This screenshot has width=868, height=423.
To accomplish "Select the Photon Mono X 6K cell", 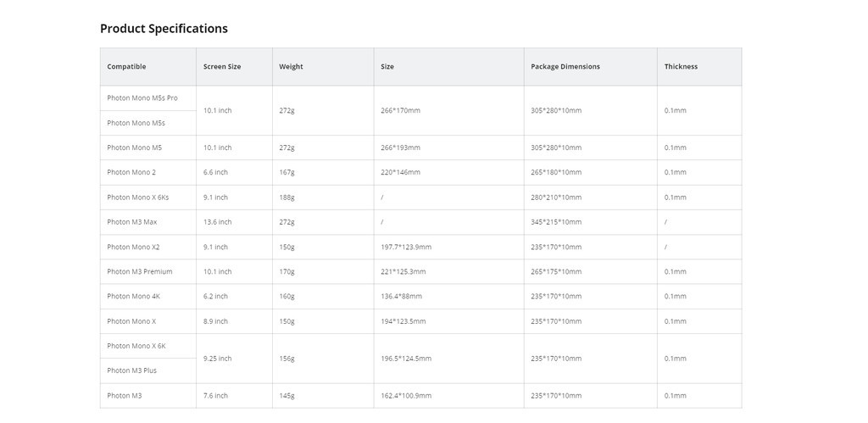I will click(147, 346).
